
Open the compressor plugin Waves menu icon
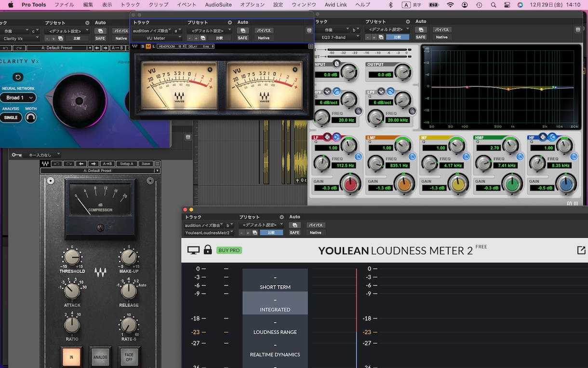coord(157,164)
